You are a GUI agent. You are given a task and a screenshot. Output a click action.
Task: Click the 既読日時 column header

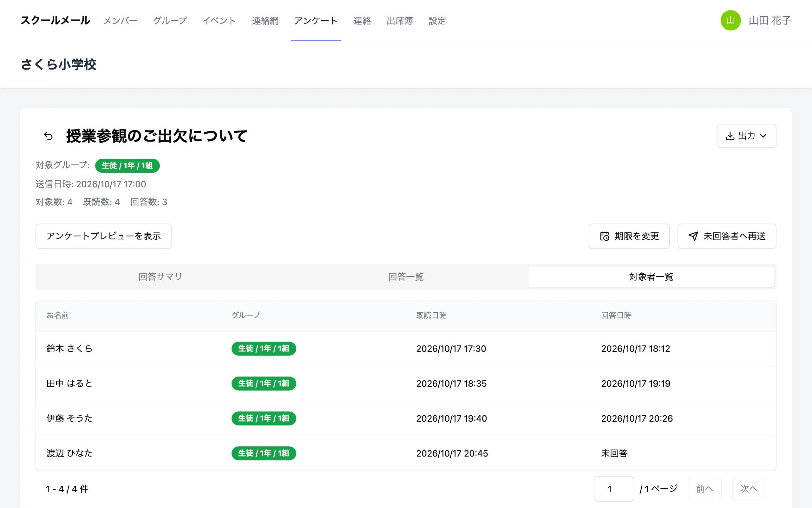[431, 315]
